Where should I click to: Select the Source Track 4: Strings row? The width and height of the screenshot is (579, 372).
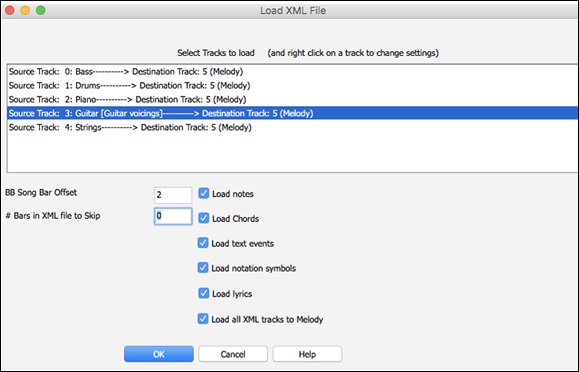tap(293, 127)
